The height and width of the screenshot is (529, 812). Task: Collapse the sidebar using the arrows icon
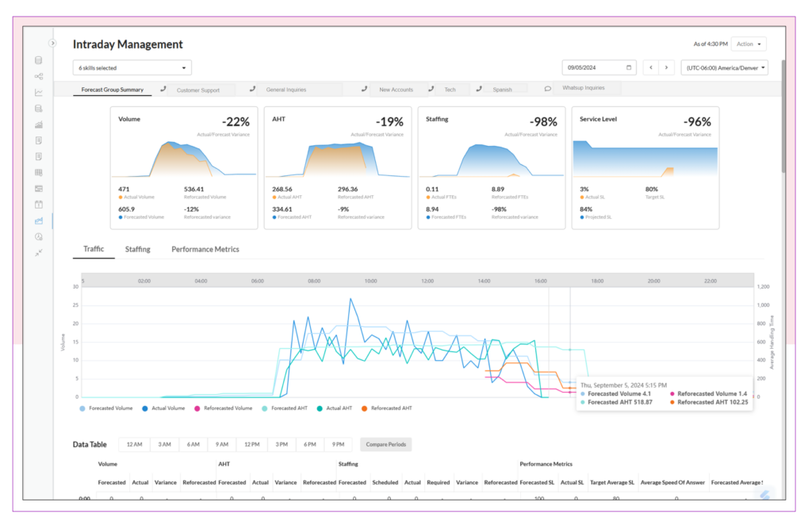pos(37,253)
